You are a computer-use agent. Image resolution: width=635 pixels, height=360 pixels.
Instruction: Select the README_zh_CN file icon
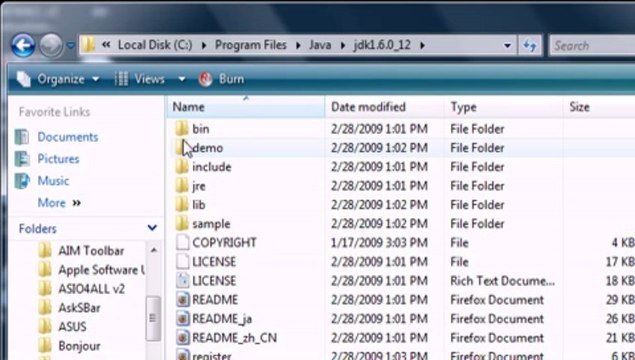click(183, 338)
